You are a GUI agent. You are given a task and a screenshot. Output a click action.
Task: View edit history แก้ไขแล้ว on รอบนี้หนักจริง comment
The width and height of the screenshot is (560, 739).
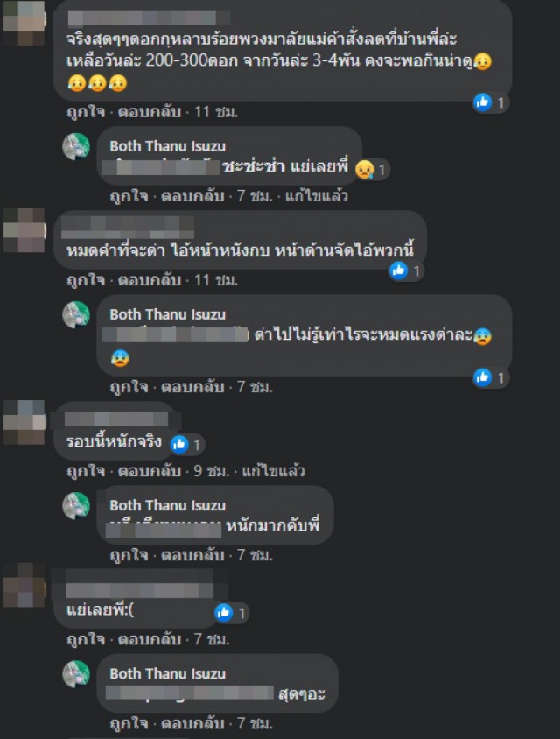click(273, 471)
